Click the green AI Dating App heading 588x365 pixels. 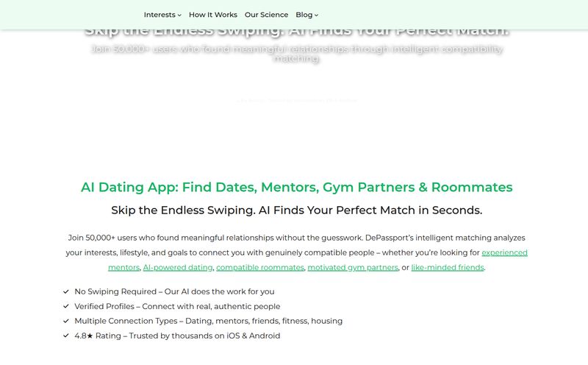[297, 187]
